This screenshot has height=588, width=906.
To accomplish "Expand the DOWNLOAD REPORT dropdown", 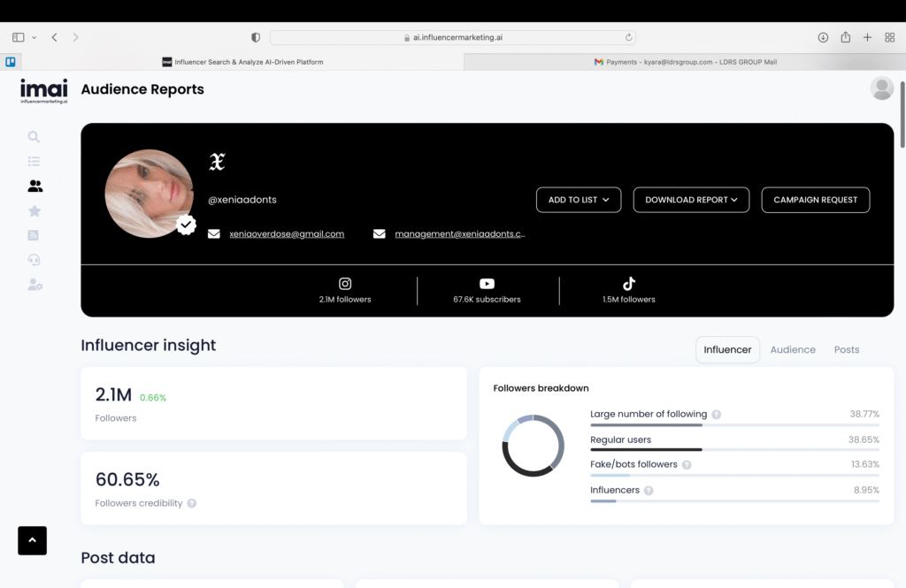I will (691, 200).
